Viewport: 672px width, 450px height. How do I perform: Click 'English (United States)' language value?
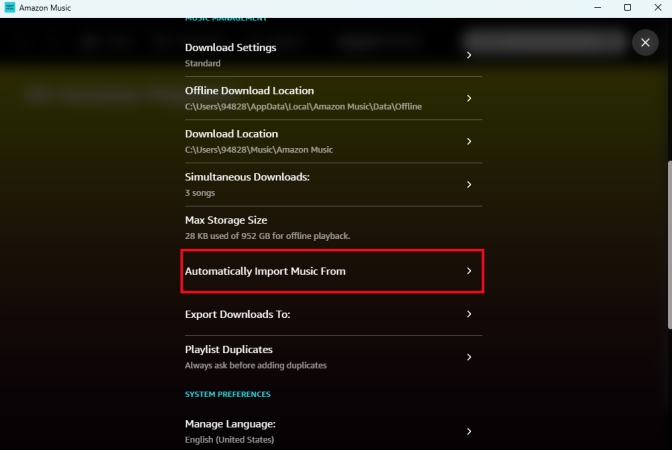click(229, 440)
